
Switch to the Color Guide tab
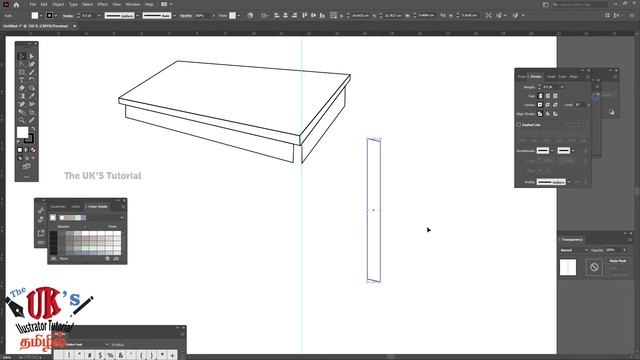(x=97, y=207)
